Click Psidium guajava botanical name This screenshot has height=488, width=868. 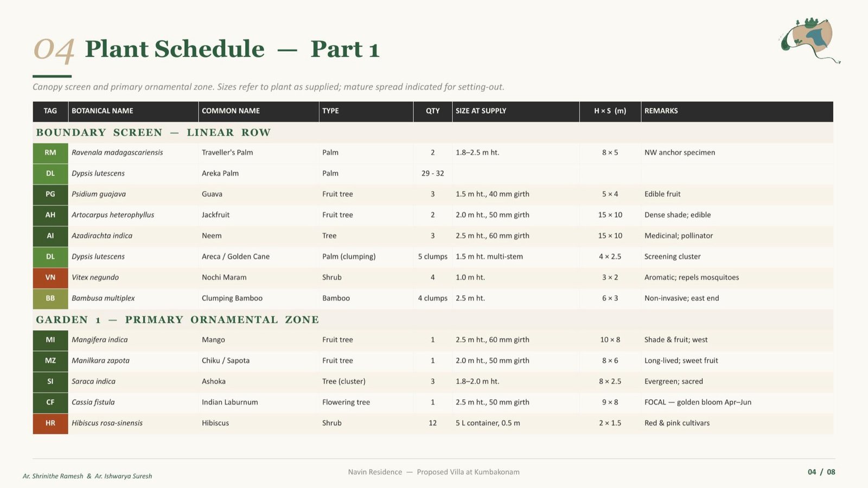(x=99, y=194)
